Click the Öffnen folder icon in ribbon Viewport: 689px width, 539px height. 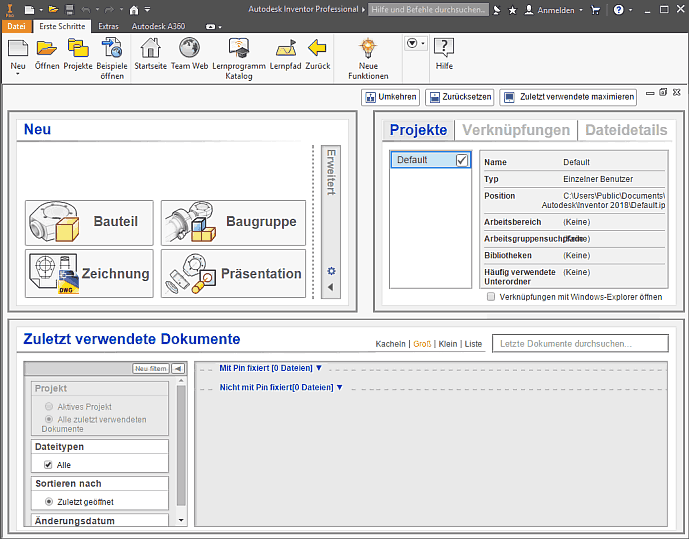[x=47, y=48]
